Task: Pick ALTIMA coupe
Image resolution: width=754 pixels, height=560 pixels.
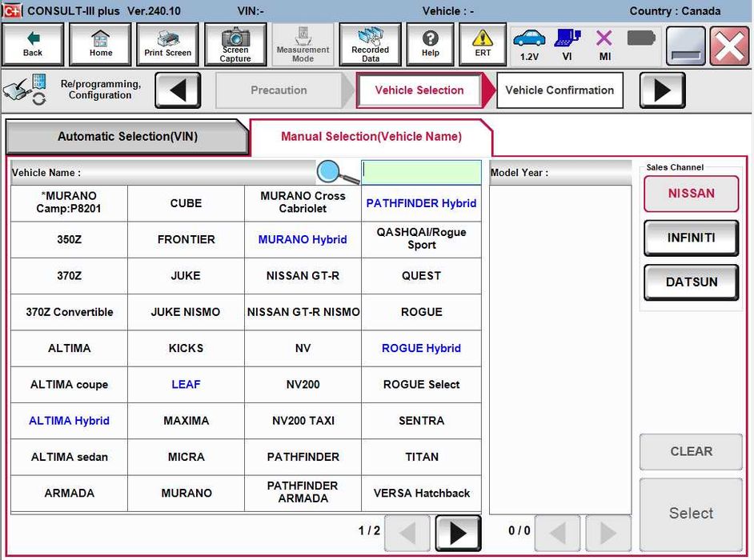Action: 70,385
